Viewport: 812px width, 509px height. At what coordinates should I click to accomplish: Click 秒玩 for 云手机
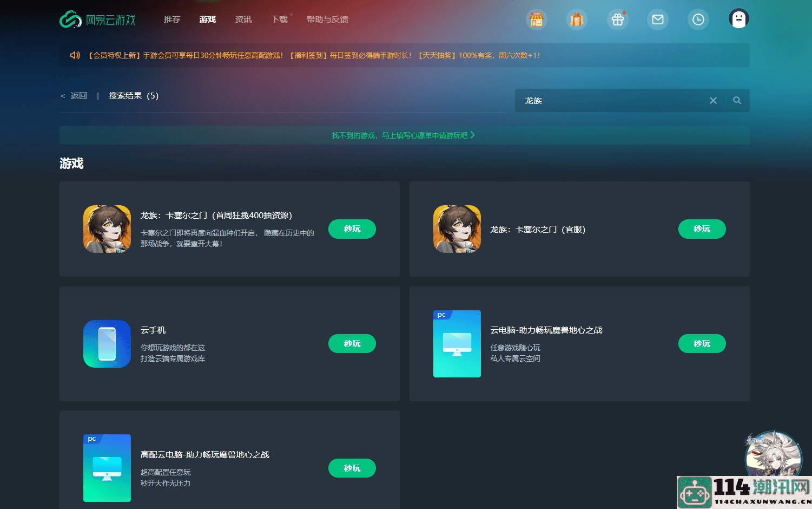click(352, 344)
